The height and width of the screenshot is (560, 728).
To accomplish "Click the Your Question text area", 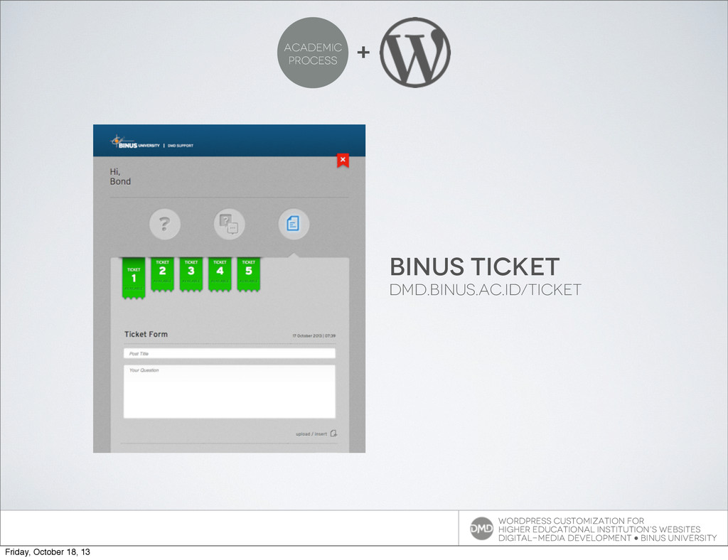I will [x=230, y=392].
